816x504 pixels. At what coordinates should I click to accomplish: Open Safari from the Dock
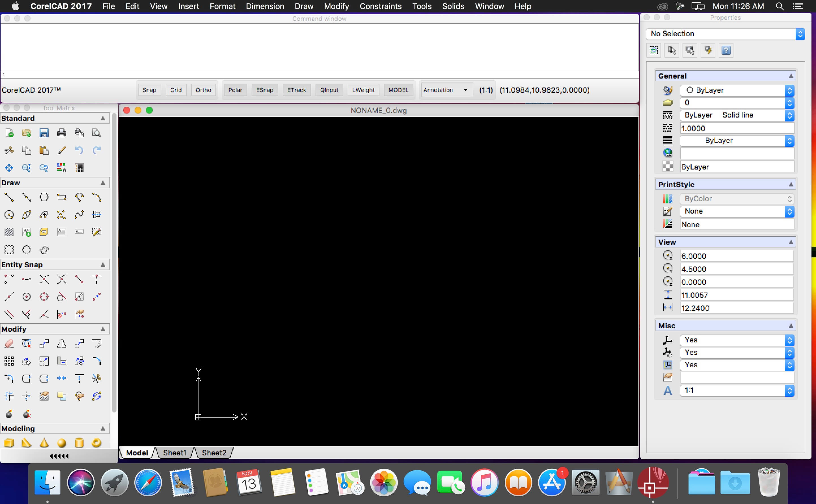[148, 482]
